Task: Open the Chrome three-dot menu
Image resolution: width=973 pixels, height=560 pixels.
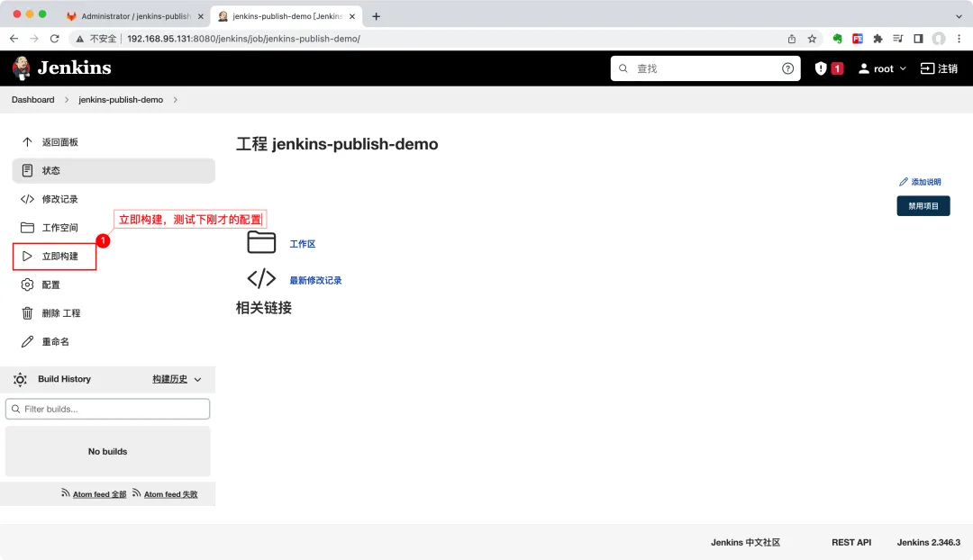Action: click(959, 39)
